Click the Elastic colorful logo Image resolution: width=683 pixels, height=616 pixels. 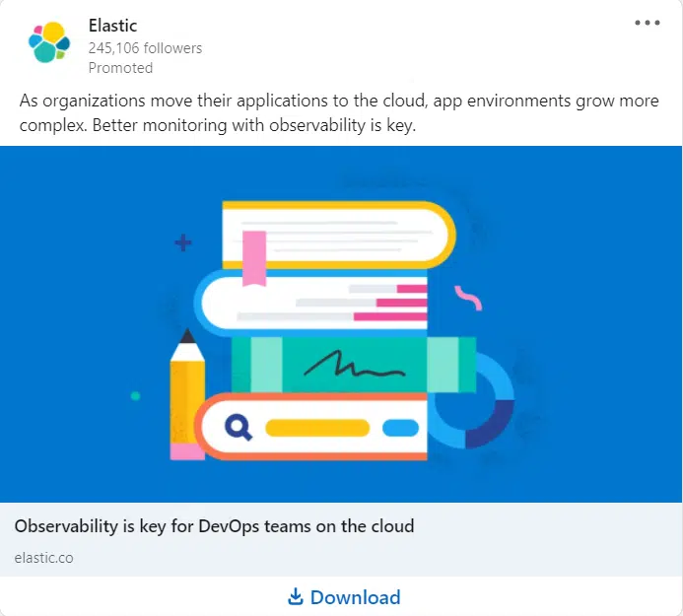[x=49, y=42]
